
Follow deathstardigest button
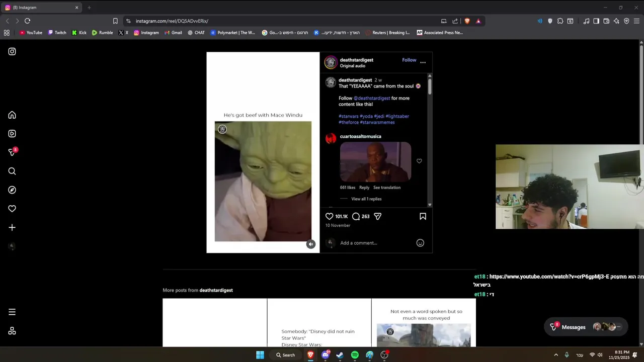click(x=409, y=60)
